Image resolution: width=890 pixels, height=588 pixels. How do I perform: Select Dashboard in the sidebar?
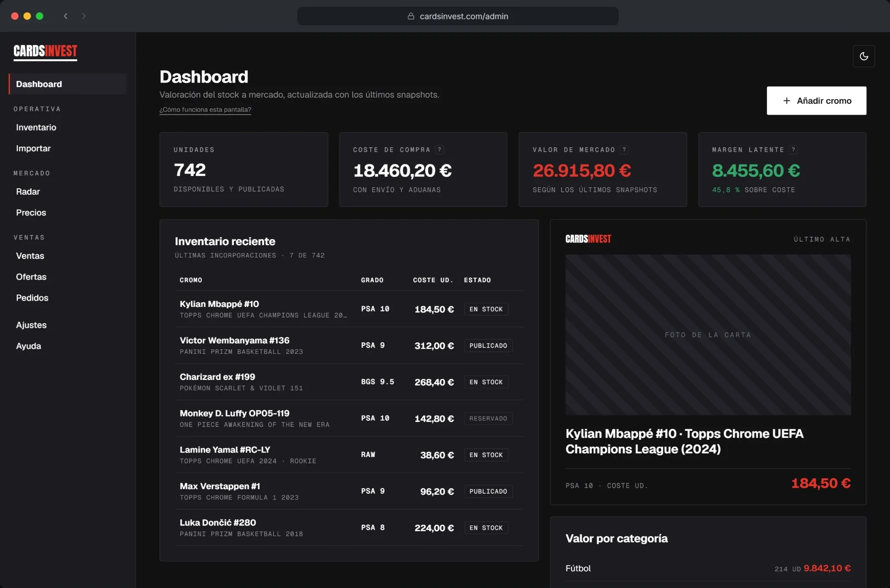coord(68,84)
